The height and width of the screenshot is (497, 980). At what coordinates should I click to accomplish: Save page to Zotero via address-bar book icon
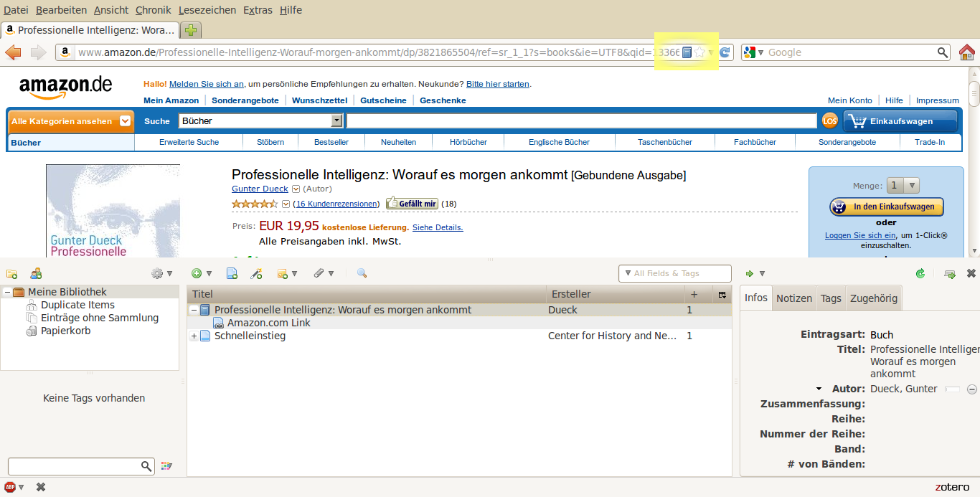[x=687, y=52]
